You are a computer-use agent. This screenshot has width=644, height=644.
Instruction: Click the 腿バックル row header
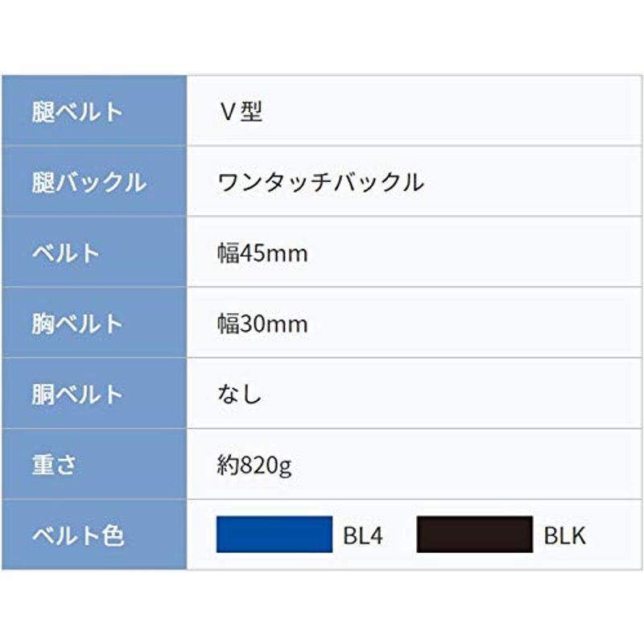[94, 181]
